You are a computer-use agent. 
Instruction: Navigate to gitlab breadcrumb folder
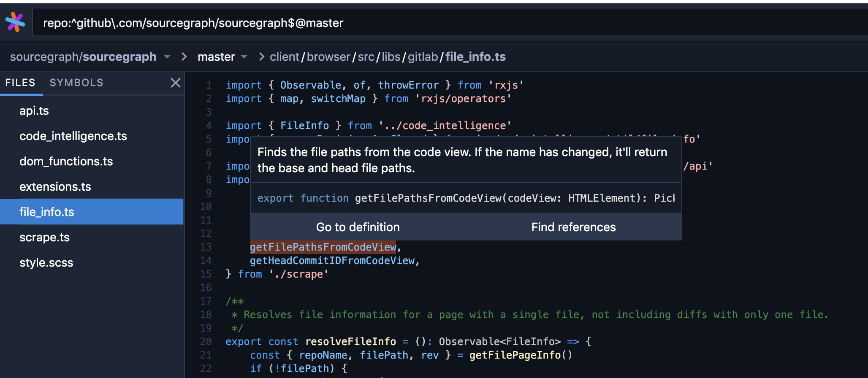(423, 57)
